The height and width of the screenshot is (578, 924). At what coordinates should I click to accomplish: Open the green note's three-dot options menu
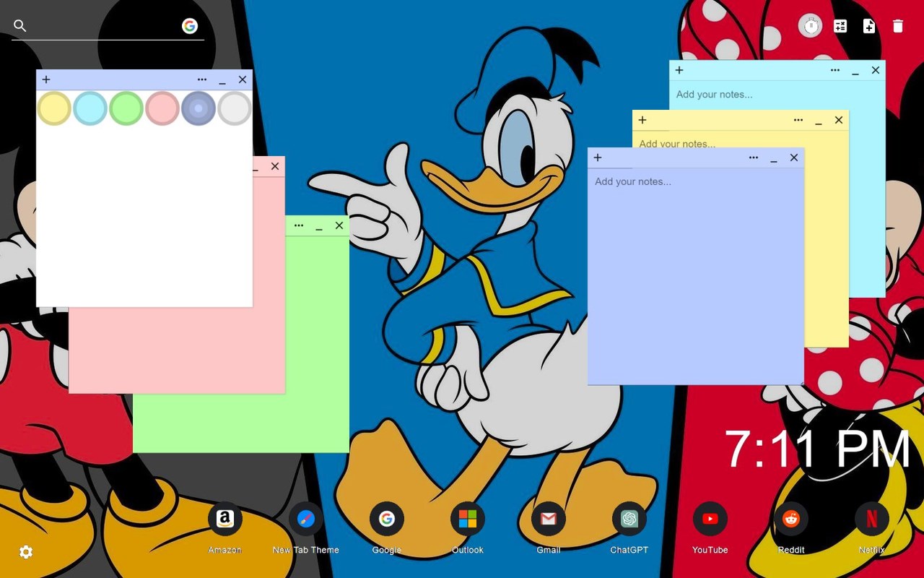coord(299,225)
